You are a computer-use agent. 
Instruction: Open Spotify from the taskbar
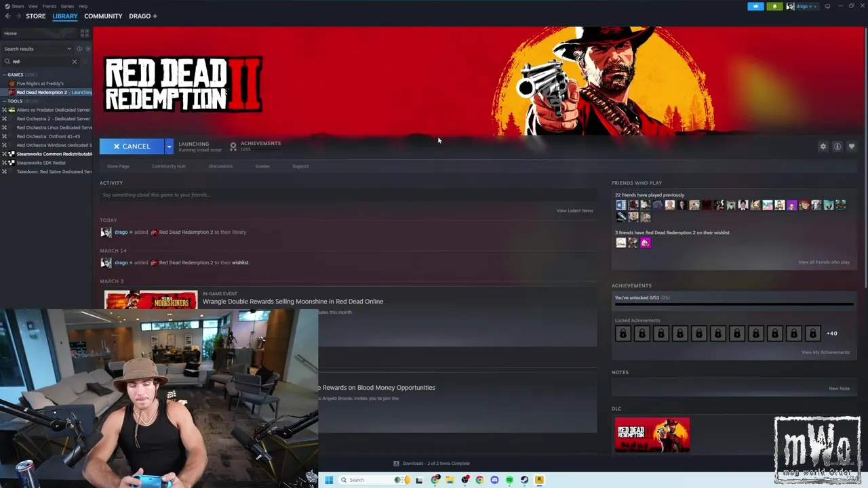point(509,480)
